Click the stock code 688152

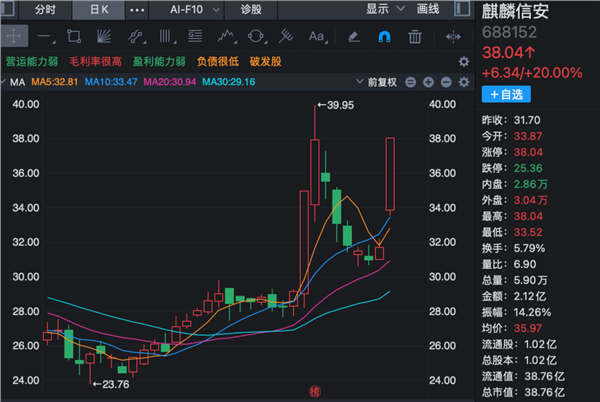(509, 32)
